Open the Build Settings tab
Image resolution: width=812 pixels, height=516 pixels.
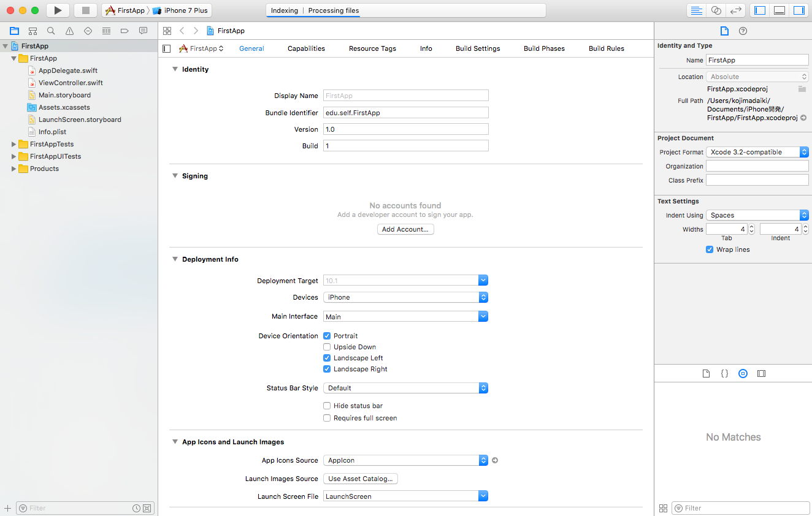click(x=478, y=48)
